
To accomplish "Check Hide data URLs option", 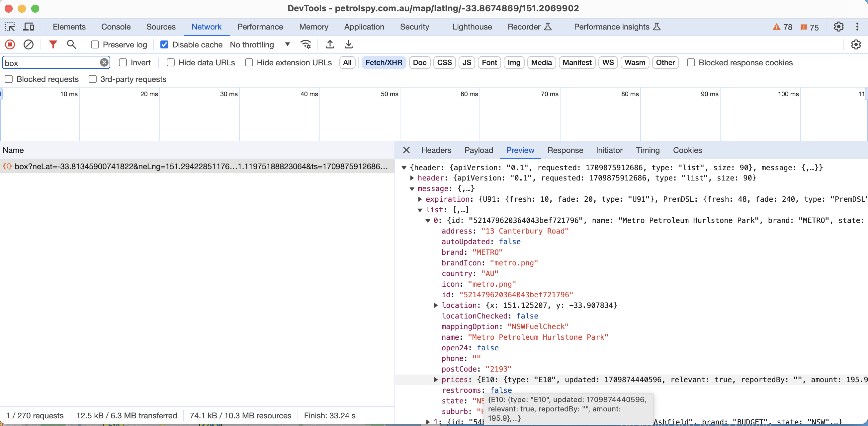I will 171,63.
